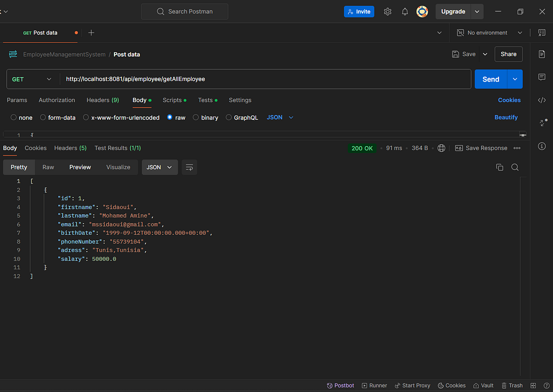The width and height of the screenshot is (553, 392).
Task: Click the request URL field
Action: (266, 79)
